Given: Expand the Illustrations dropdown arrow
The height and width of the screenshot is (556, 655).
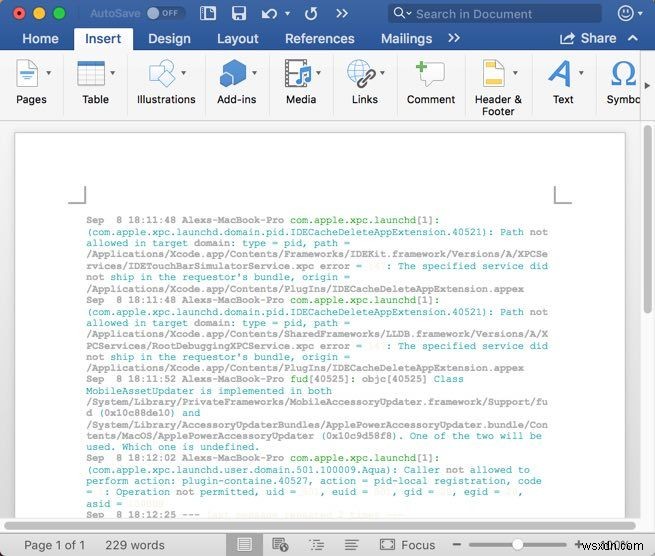Looking at the screenshot, I should (x=184, y=73).
